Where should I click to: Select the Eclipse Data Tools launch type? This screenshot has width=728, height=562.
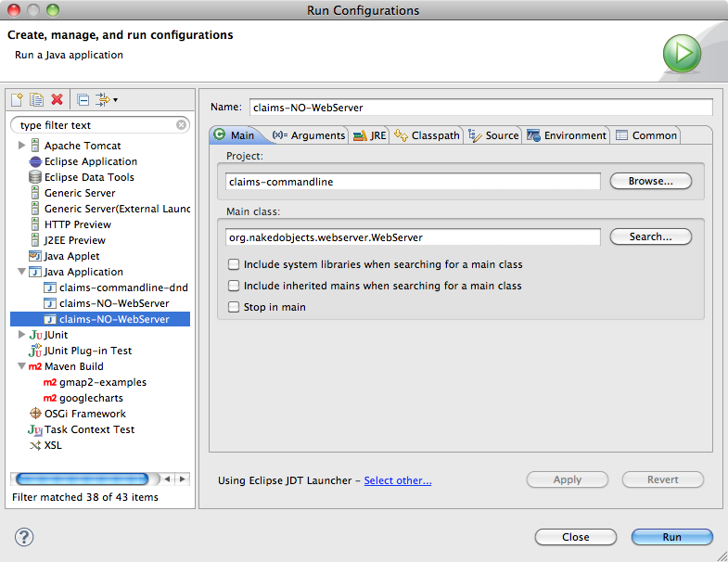(x=89, y=177)
